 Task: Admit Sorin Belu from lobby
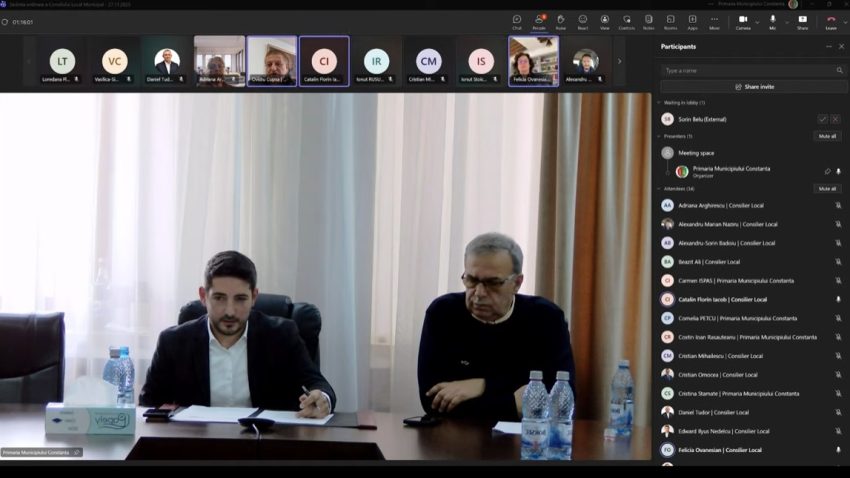(822, 119)
